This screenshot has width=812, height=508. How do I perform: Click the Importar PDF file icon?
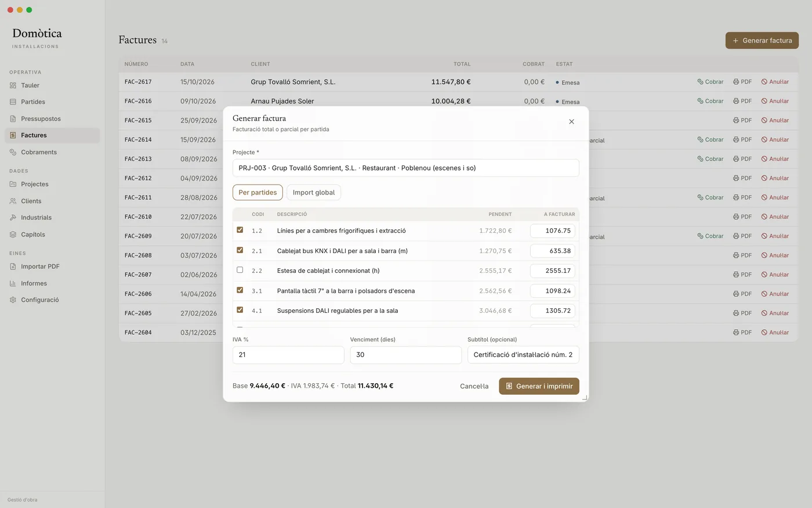pyautogui.click(x=13, y=266)
